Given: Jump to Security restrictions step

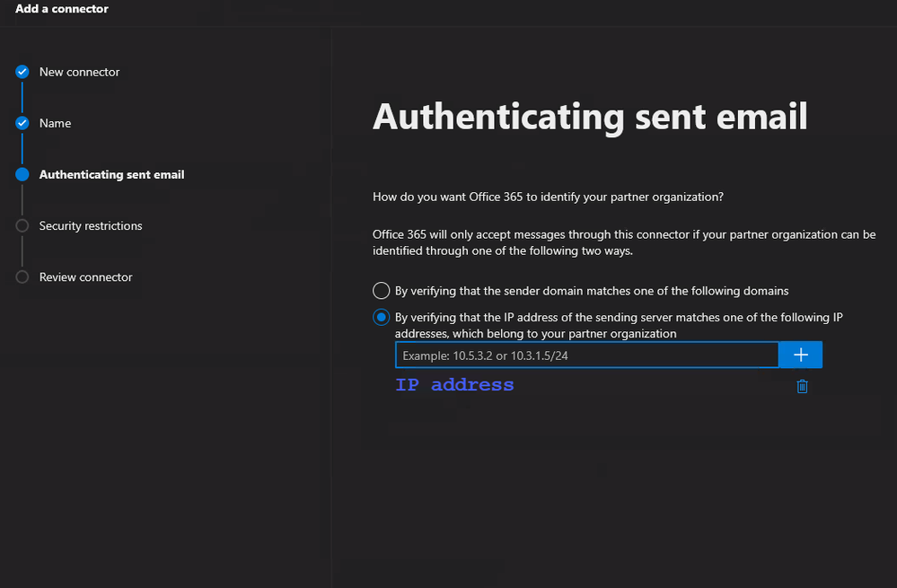Looking at the screenshot, I should pos(91,226).
